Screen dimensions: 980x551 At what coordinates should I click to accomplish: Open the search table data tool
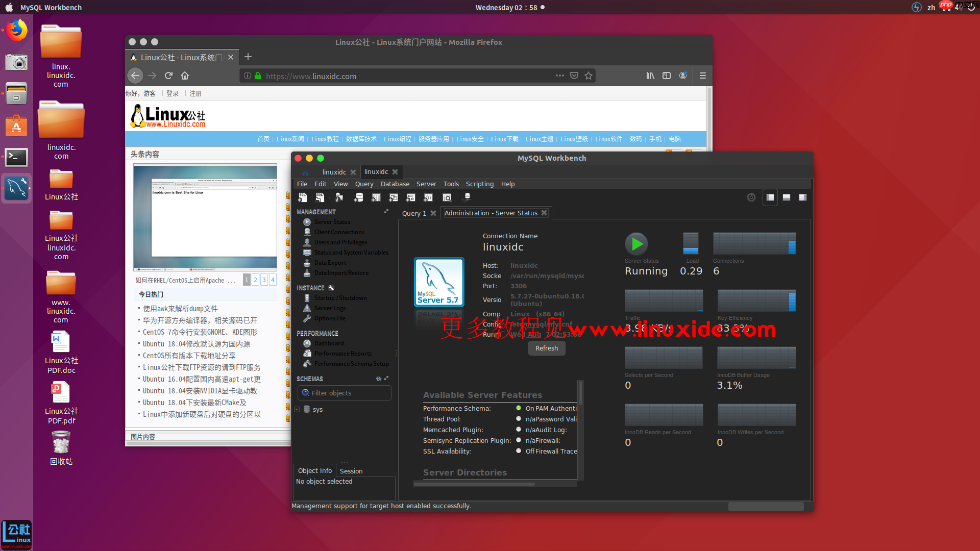pyautogui.click(x=448, y=197)
